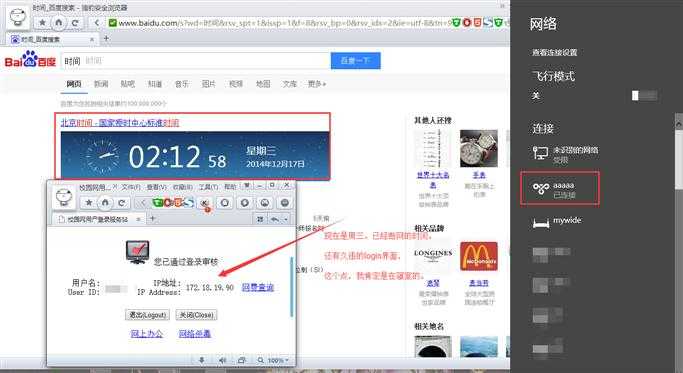Switch to the 贴吧 search category tab
The height and width of the screenshot is (373, 683).
pyautogui.click(x=127, y=84)
